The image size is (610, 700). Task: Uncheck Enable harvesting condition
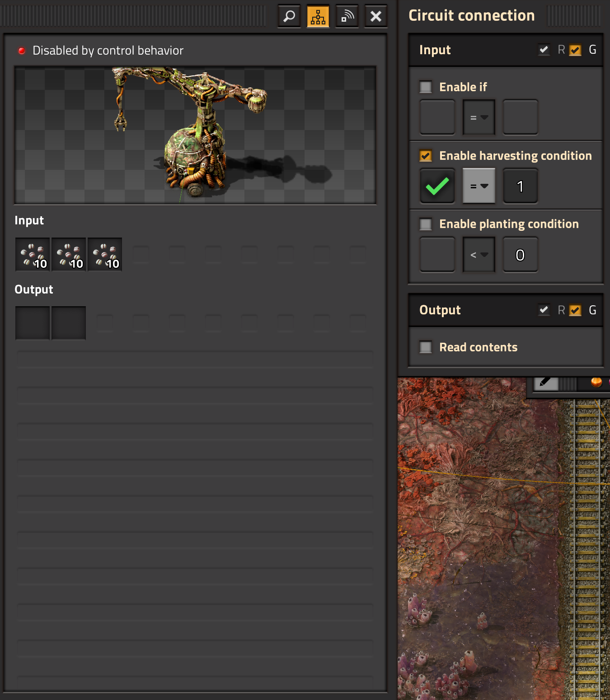point(426,156)
